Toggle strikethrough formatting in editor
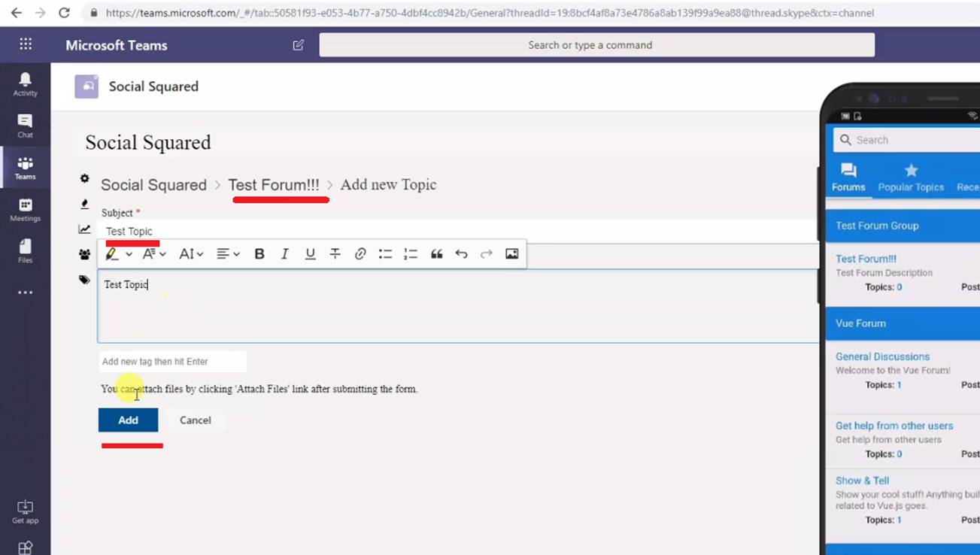 [x=335, y=254]
